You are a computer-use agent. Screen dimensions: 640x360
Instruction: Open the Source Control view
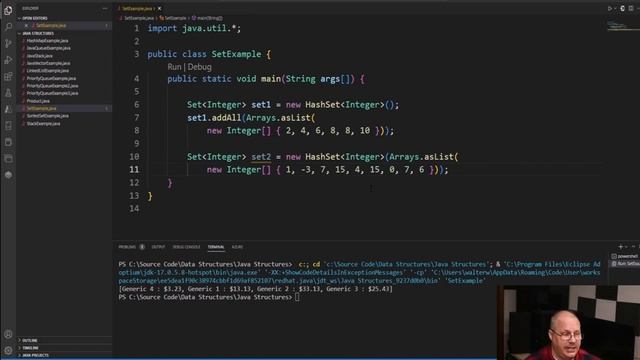pos(8,43)
